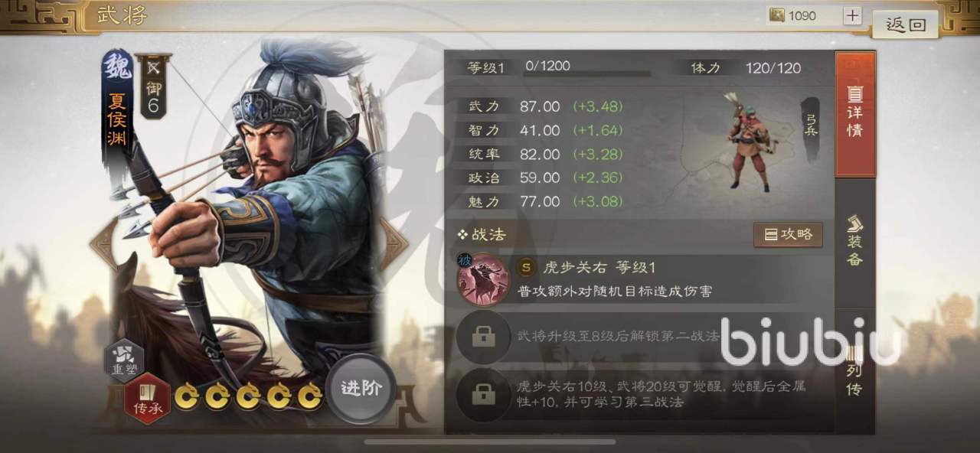Tap the first locked skill slot padlock
Viewport: 980px width, 453px height.
(x=483, y=337)
